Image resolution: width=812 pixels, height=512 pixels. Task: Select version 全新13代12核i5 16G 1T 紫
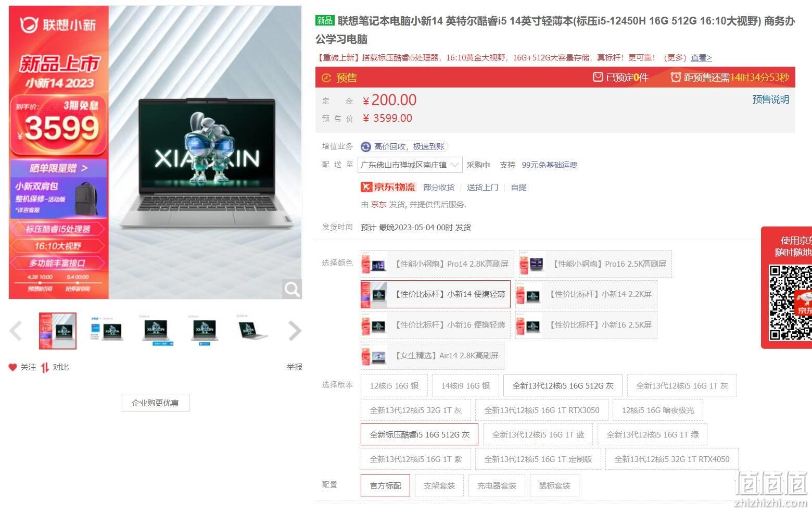pos(415,459)
